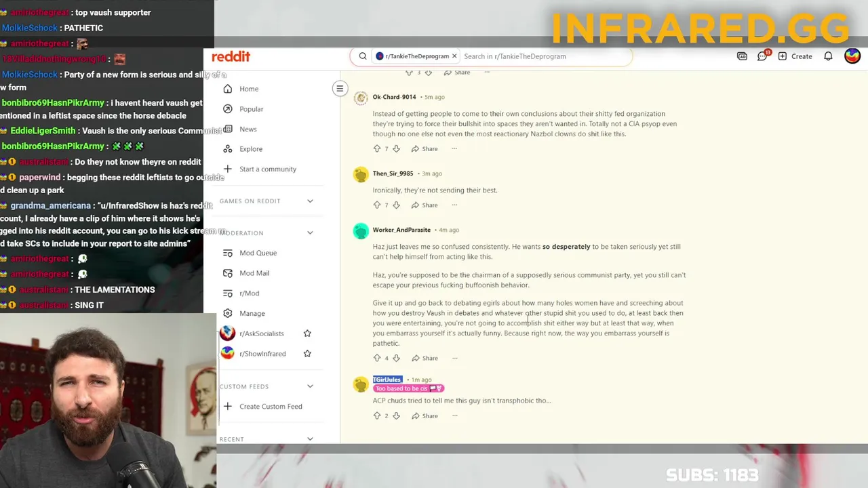Open the user profile avatar menu
868x488 pixels.
pos(852,56)
